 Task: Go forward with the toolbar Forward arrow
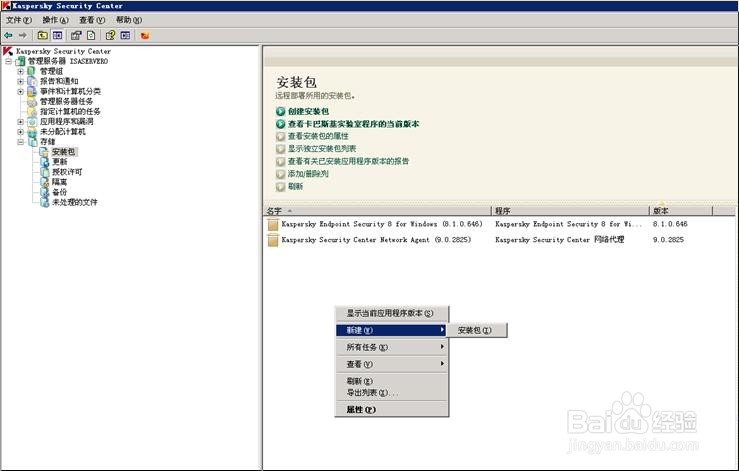tap(23, 35)
